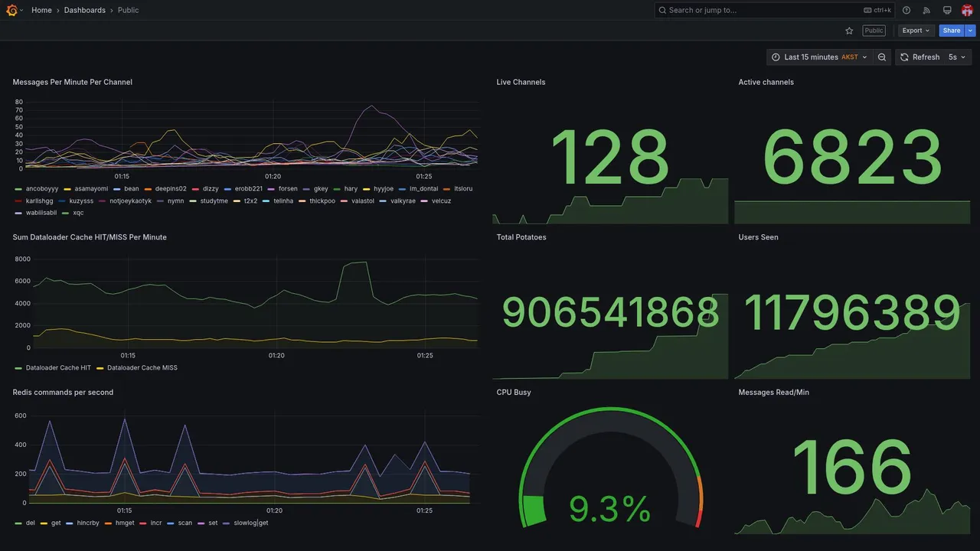
Task: Open the news feed RSS icon
Action: pos(926,10)
